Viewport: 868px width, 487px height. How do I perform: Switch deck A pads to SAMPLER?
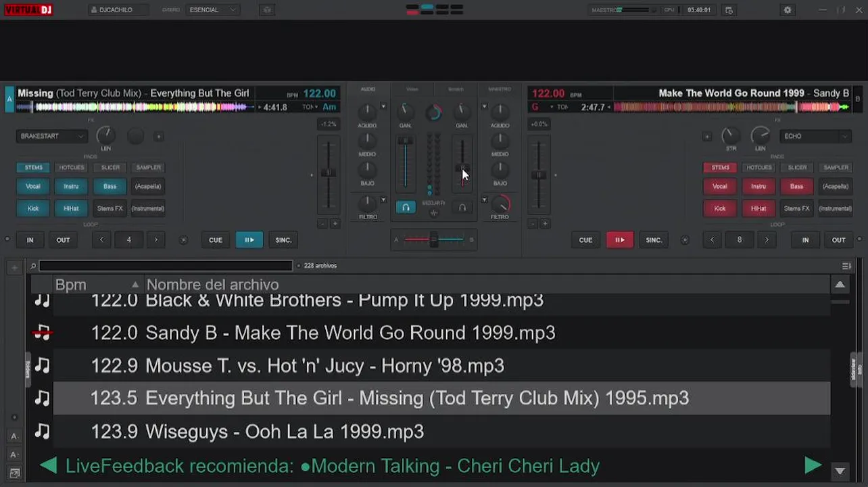click(148, 167)
